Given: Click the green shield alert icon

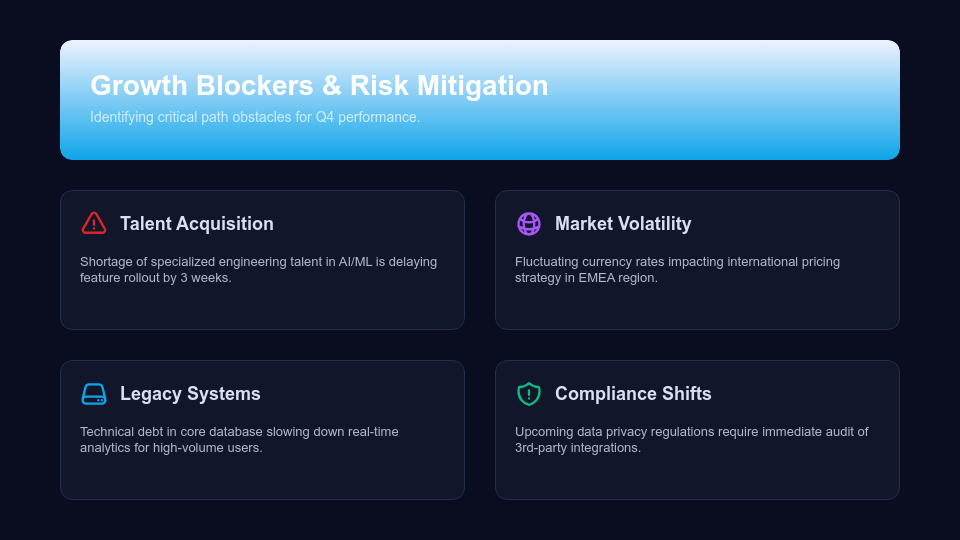Looking at the screenshot, I should pyautogui.click(x=529, y=393).
